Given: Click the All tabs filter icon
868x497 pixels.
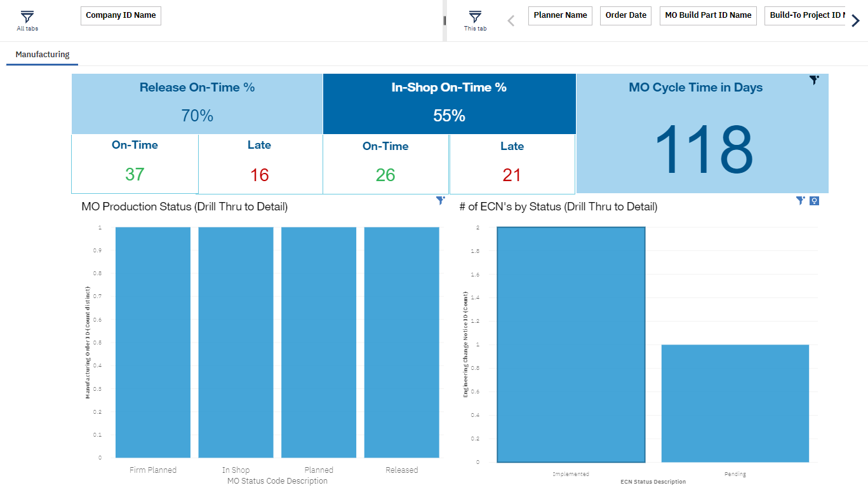Looking at the screenshot, I should coord(27,17).
